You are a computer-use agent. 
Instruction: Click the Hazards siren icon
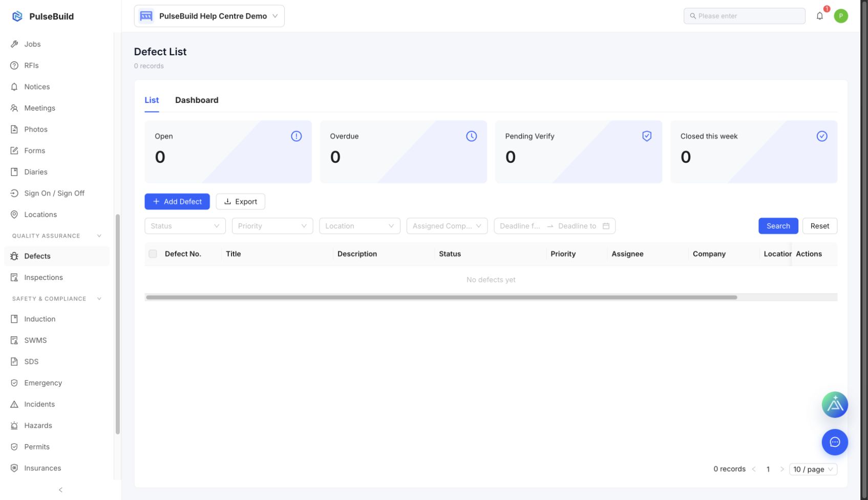[14, 425]
